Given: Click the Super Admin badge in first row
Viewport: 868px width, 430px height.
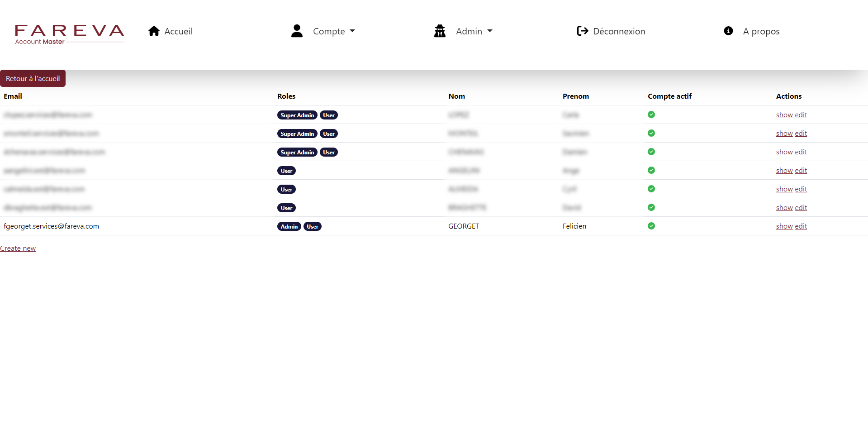Looking at the screenshot, I should [x=297, y=115].
